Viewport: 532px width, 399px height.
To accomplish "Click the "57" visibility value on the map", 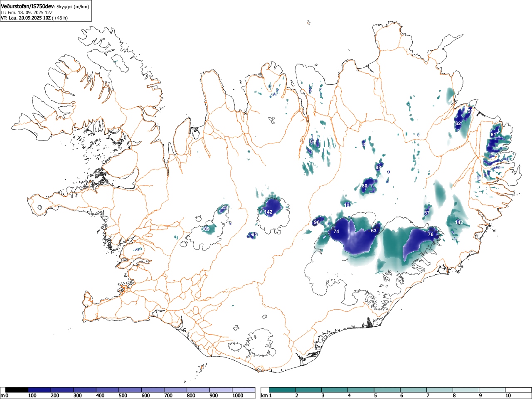I will click(x=427, y=213).
